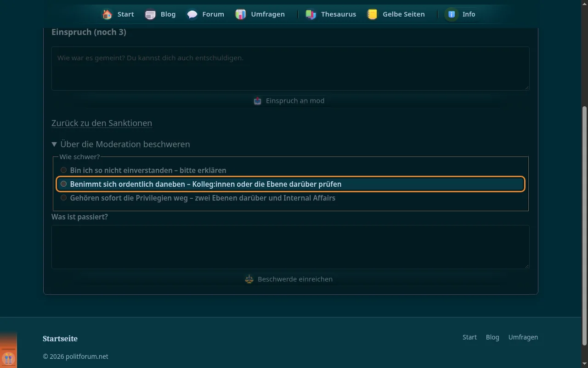Viewport: 588px width, 368px height.
Task: Open Gelbe Seiten in top navigation
Action: point(396,14)
